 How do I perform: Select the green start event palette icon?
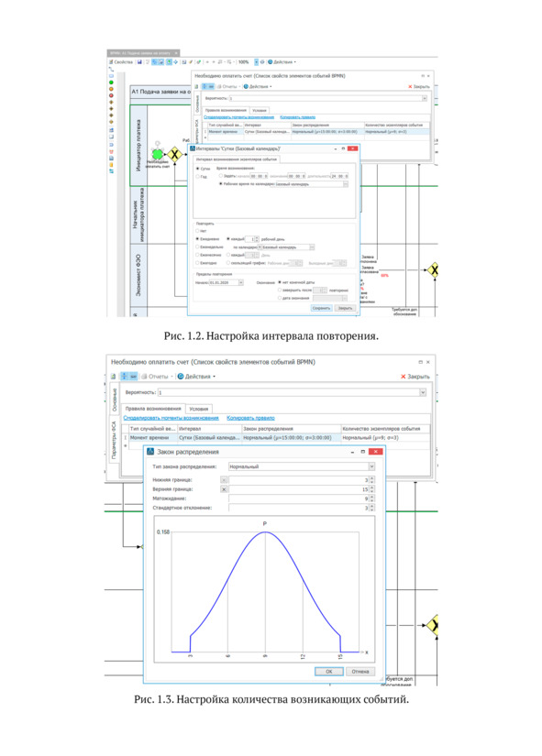point(111,82)
